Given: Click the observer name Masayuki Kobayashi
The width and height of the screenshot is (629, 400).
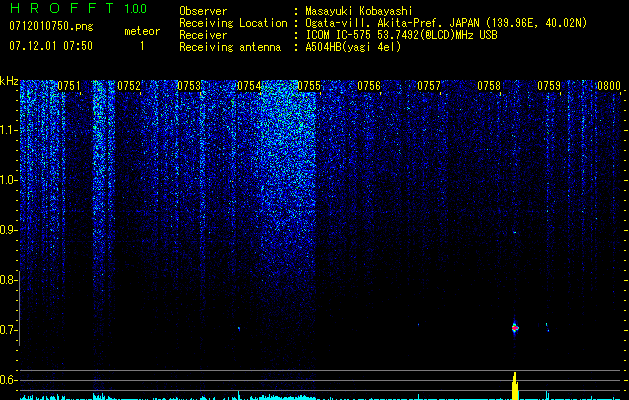Looking at the screenshot, I should pyautogui.click(x=359, y=11).
